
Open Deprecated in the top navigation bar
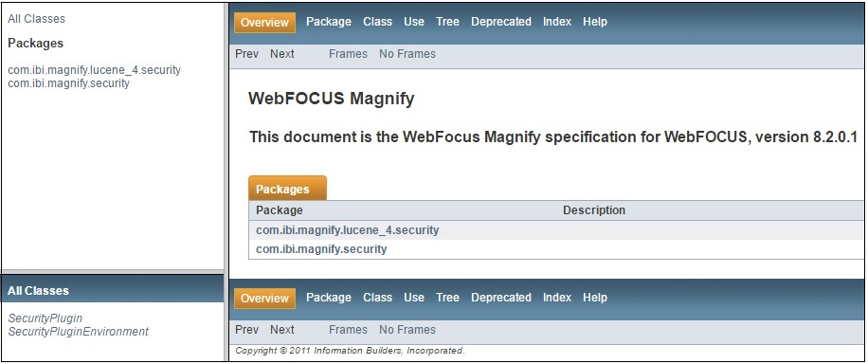click(501, 22)
